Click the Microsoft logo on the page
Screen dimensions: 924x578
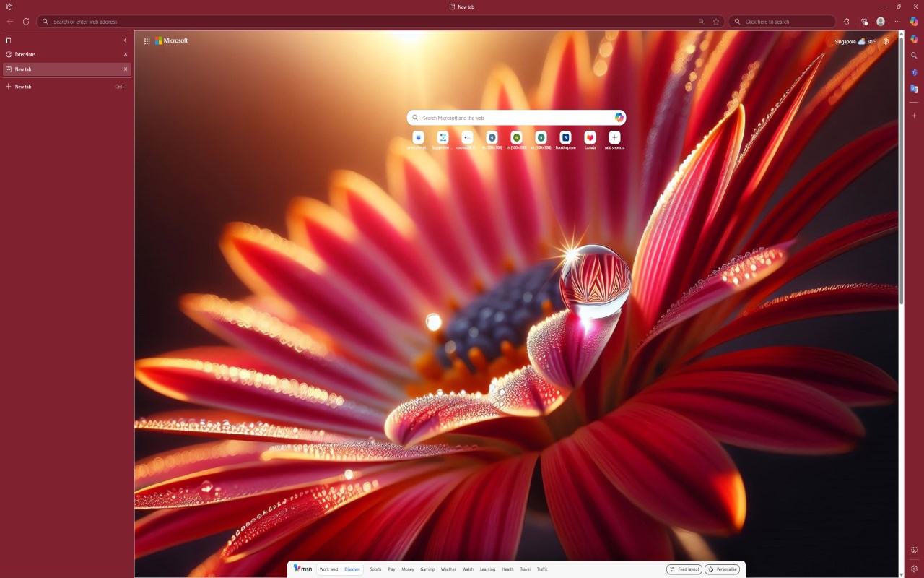(x=171, y=40)
